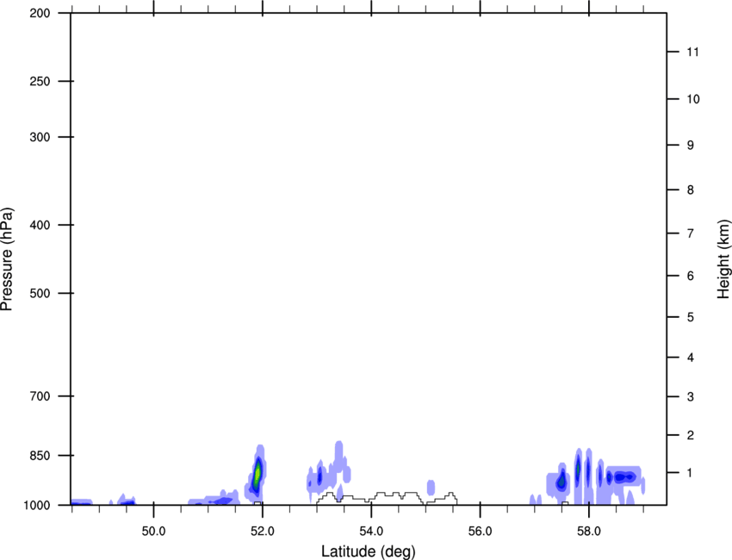Click the green-yellow contour peak near 52.0 latitude
Viewport: 732px width, 560px height.
pyautogui.click(x=257, y=473)
